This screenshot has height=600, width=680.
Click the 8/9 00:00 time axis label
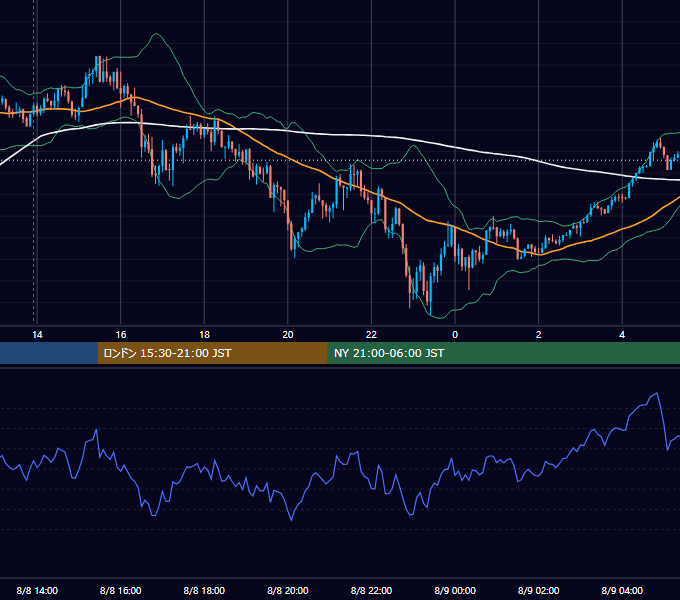(x=455, y=590)
